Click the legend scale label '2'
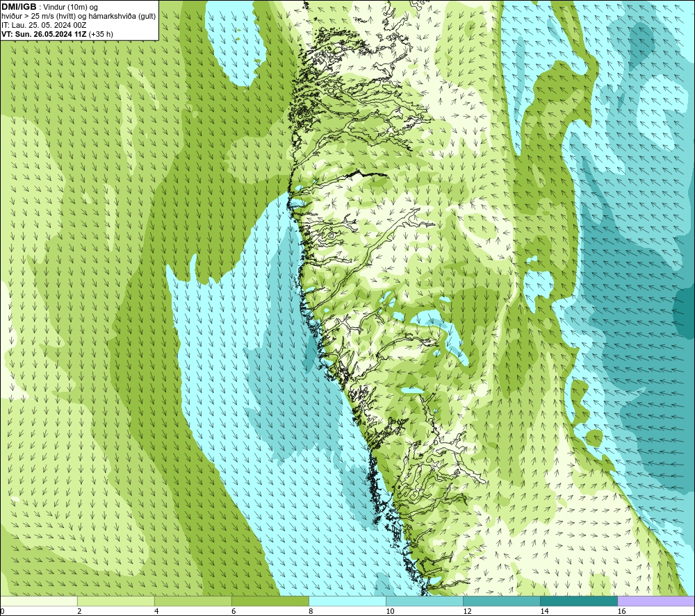This screenshot has height=616, width=695. [x=79, y=612]
